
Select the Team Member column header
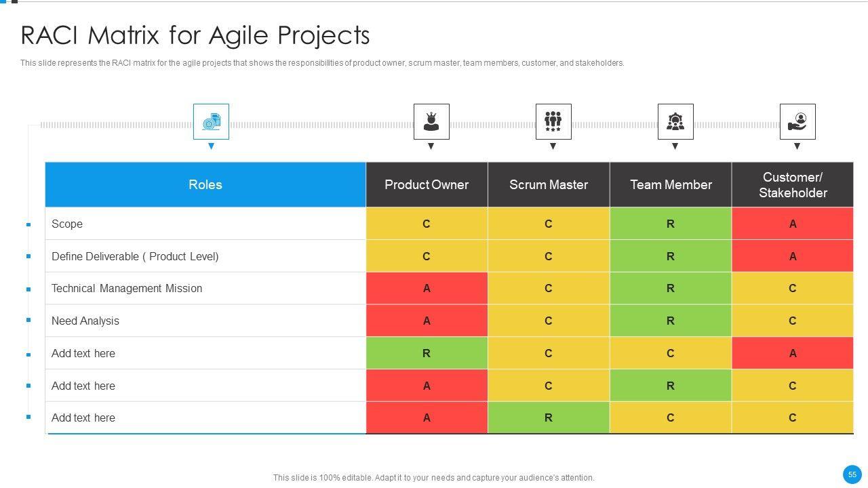click(x=671, y=184)
